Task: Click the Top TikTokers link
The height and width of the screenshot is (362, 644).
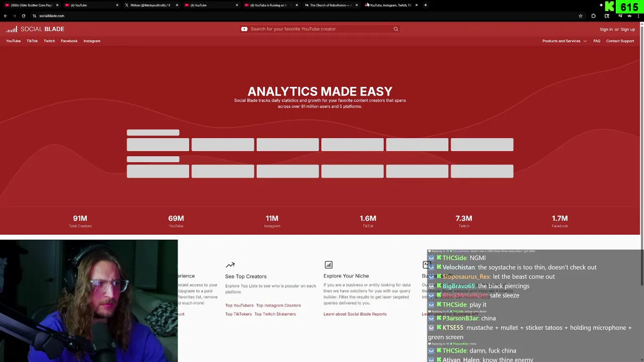Action: [238, 314]
